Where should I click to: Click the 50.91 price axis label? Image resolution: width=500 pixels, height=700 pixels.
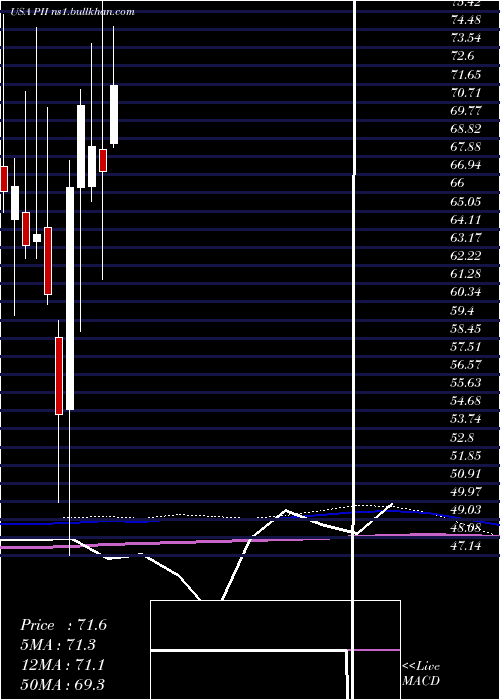[x=466, y=473]
